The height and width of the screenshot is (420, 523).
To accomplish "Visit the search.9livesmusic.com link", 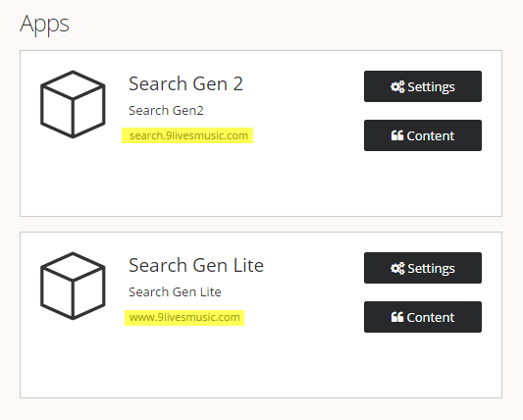I will (188, 135).
